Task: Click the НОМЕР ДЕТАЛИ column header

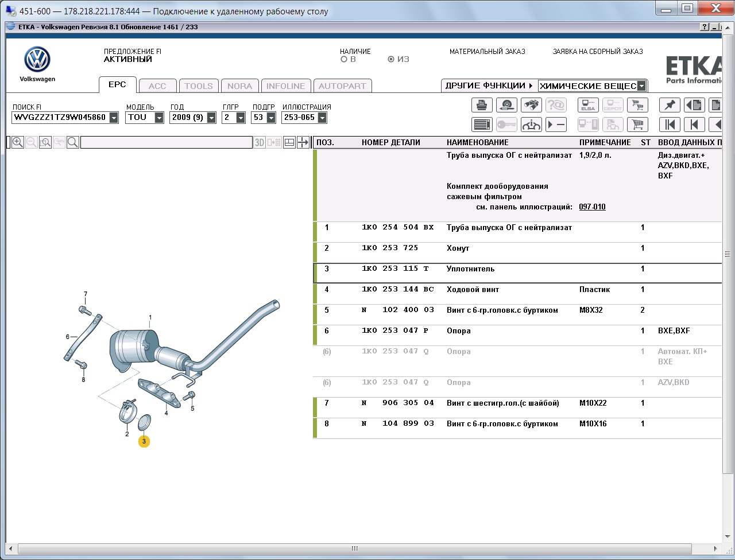Action: point(391,142)
